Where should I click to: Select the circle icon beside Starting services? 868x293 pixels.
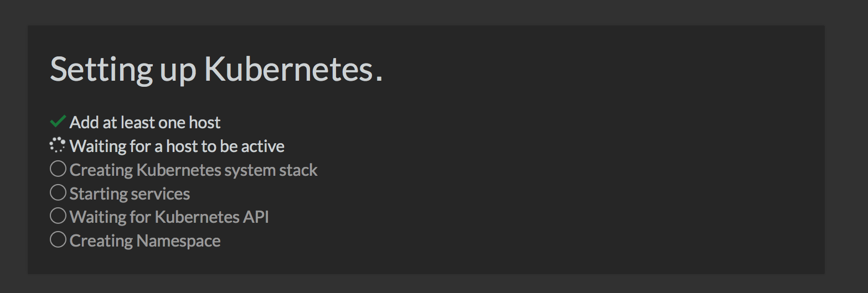point(58,193)
